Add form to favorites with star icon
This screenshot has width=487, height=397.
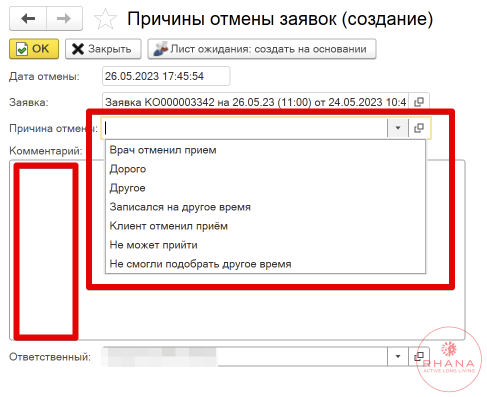click(x=105, y=19)
